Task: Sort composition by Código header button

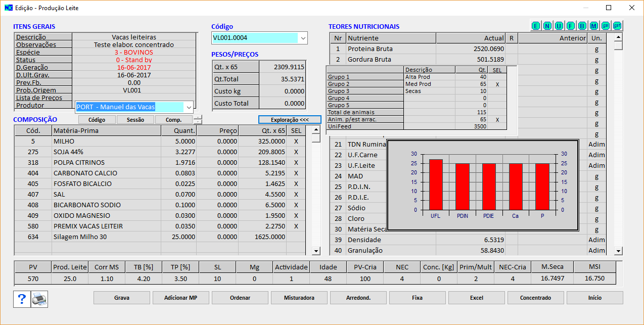Action: (x=97, y=120)
